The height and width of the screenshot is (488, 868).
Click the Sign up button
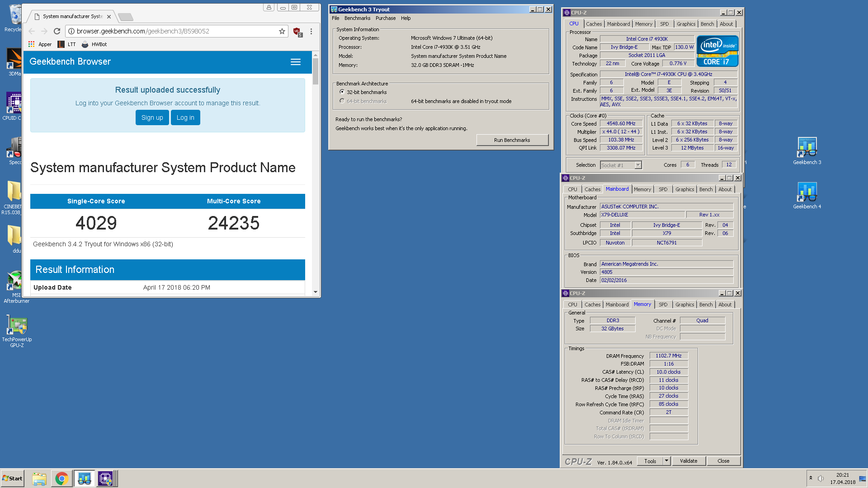(152, 117)
